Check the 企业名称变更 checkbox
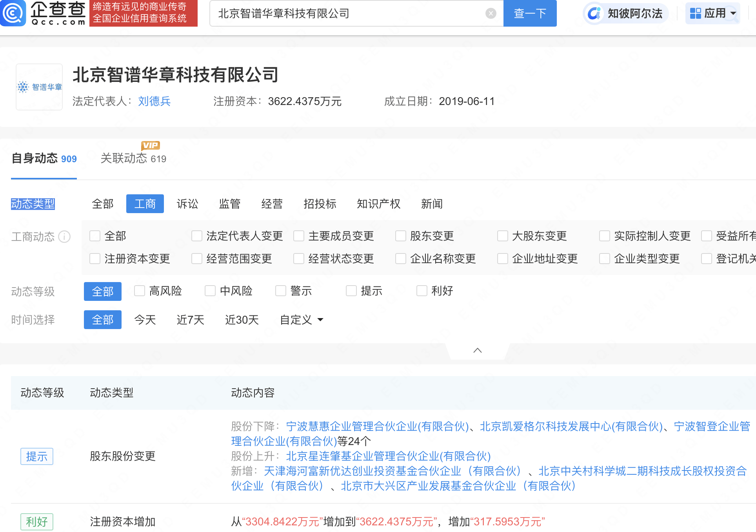Screen dimensions: 756x532 pos(401,259)
